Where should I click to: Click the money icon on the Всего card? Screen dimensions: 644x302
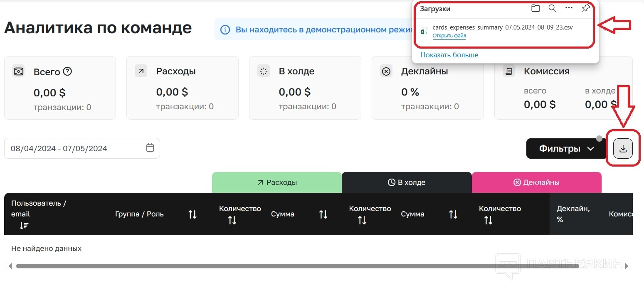pos(18,71)
